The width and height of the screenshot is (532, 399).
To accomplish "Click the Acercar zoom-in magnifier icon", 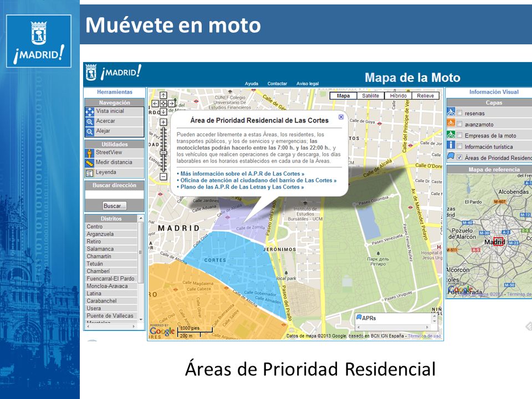I will (x=90, y=121).
